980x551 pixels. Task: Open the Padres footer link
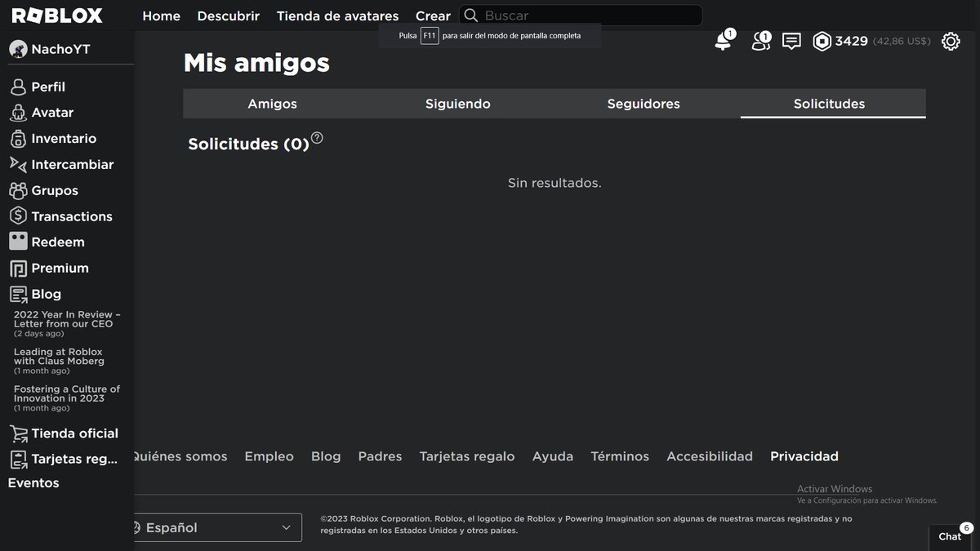pyautogui.click(x=380, y=456)
